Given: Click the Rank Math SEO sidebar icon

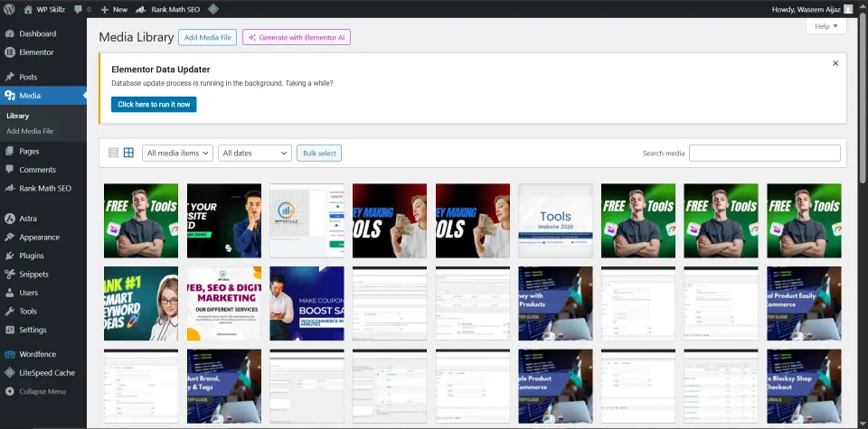Looking at the screenshot, I should click(9, 189).
